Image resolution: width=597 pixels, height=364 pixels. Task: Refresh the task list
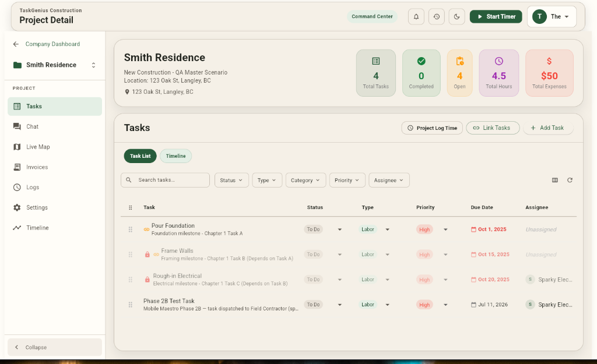[x=570, y=181]
